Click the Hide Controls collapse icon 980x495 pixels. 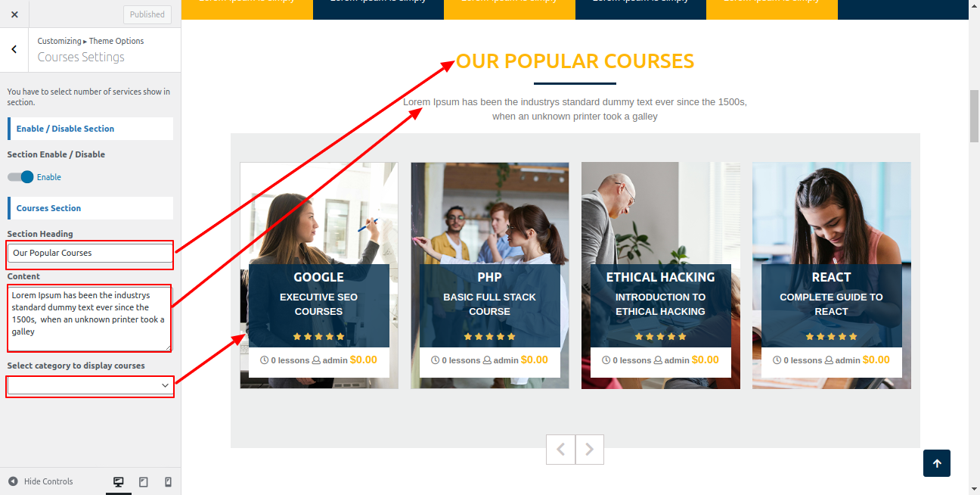click(x=13, y=481)
